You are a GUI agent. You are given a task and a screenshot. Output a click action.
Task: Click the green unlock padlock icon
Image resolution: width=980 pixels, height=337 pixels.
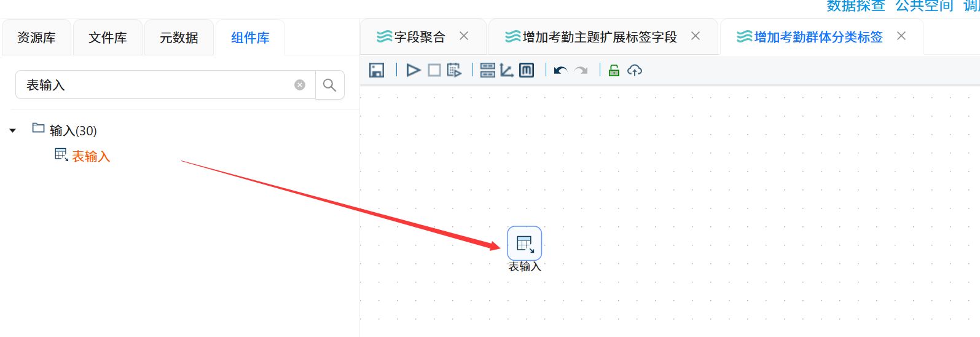coord(614,70)
